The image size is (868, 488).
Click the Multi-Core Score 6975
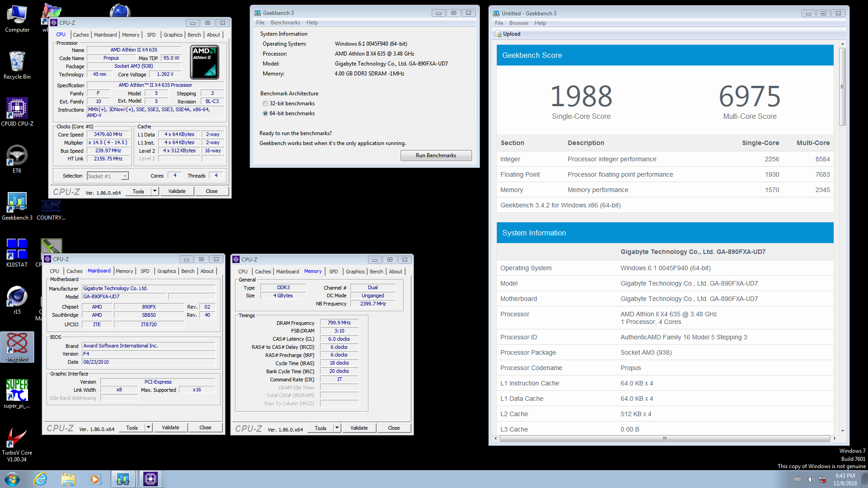750,96
